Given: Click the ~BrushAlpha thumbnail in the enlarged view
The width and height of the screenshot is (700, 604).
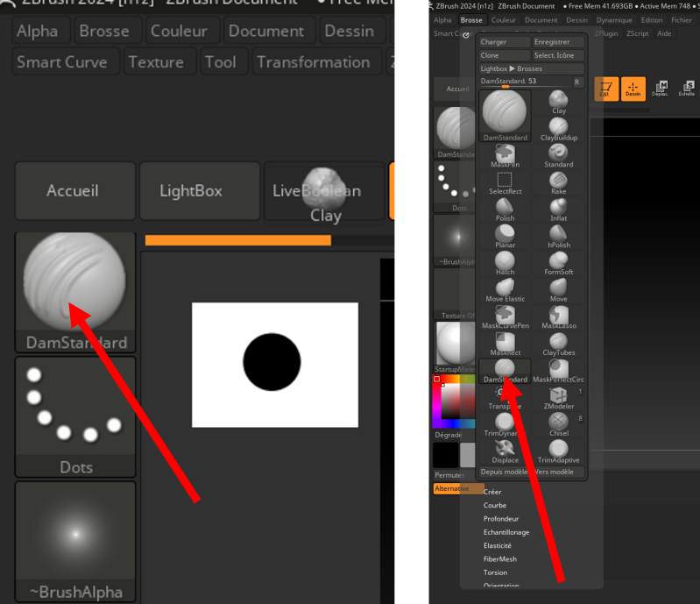Looking at the screenshot, I should (x=75, y=542).
